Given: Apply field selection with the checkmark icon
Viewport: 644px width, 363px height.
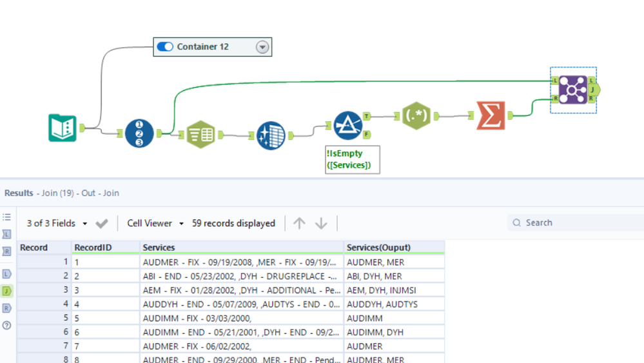Looking at the screenshot, I should click(101, 223).
